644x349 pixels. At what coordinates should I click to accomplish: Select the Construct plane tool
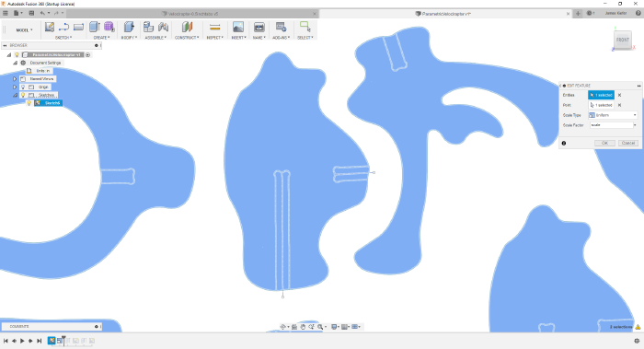point(187,27)
